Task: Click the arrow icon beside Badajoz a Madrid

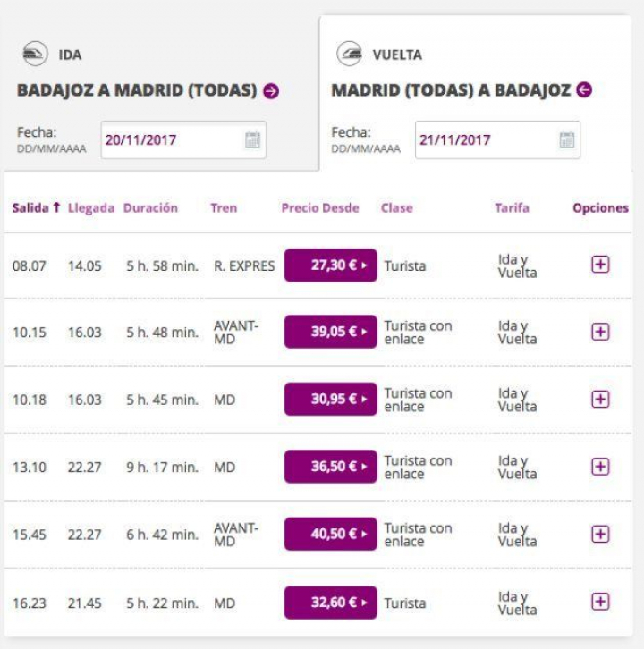Action: [271, 91]
